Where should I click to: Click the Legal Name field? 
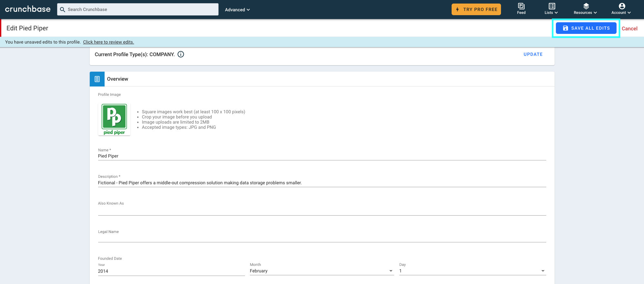[322, 238]
